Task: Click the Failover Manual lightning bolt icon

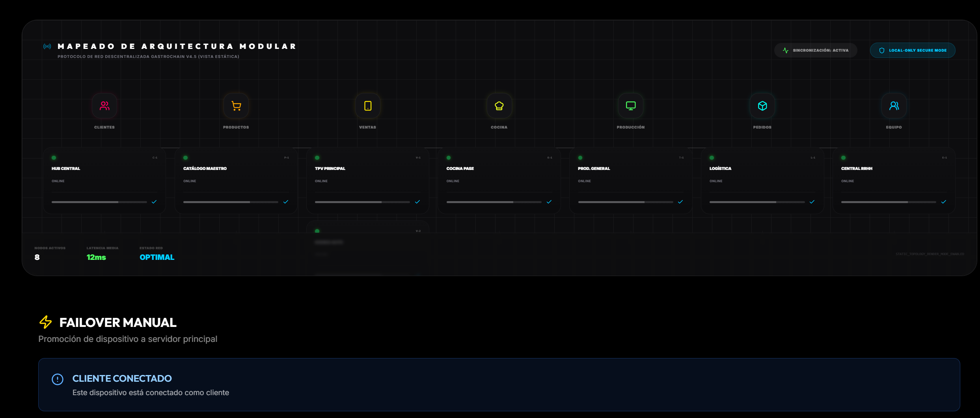Action: tap(46, 322)
